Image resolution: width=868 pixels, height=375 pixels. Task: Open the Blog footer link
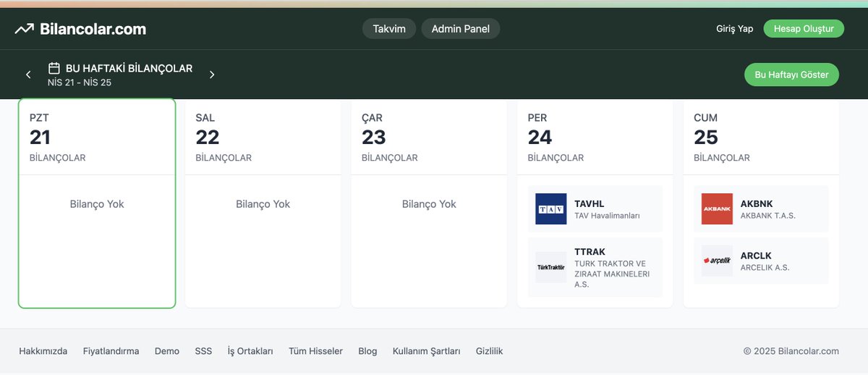point(367,351)
